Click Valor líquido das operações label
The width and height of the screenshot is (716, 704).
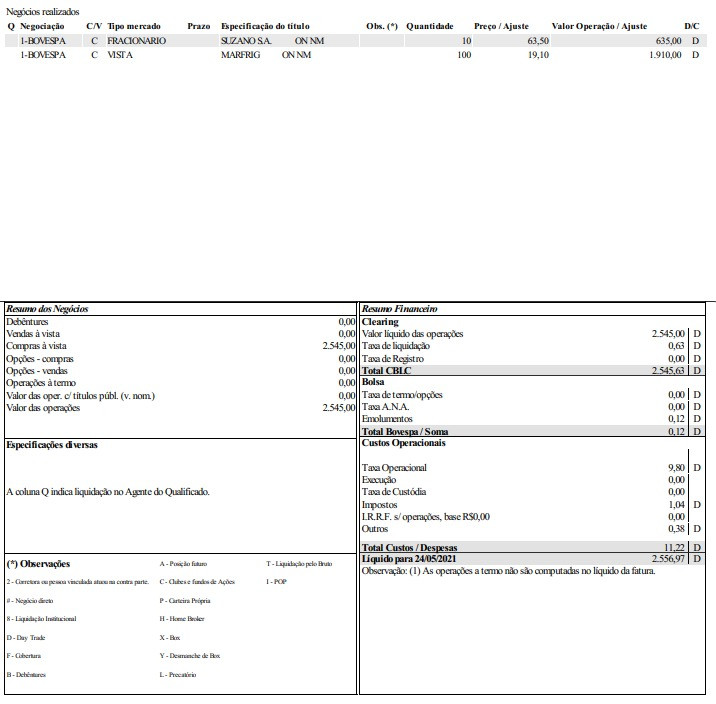(412, 334)
